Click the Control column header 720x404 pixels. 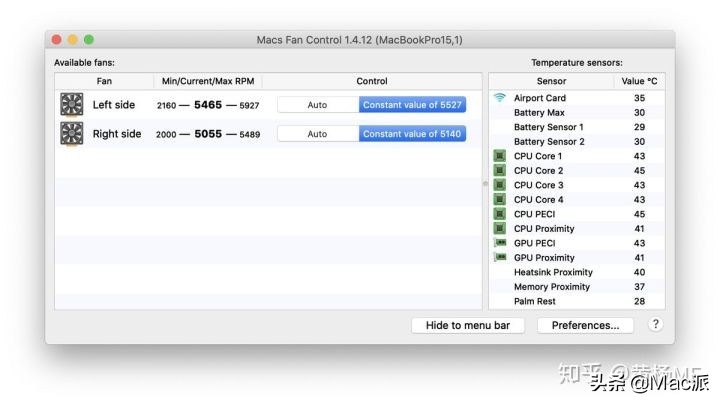372,81
